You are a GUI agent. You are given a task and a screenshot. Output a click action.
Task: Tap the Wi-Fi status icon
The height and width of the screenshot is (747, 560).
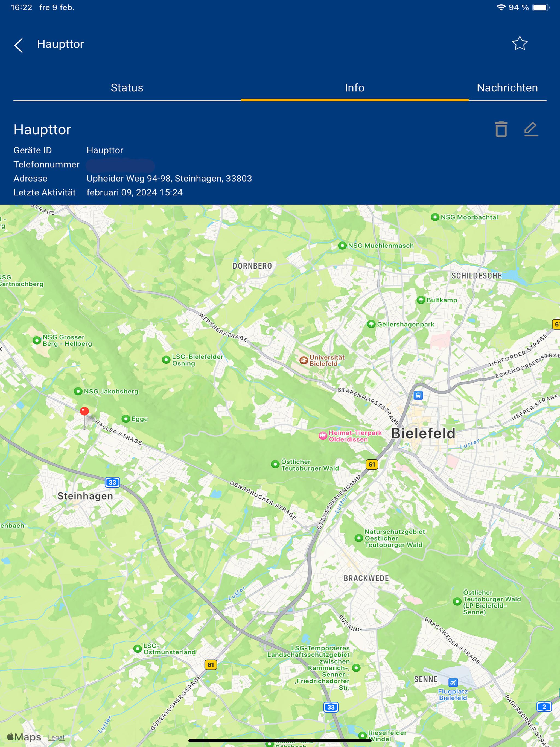point(501,7)
